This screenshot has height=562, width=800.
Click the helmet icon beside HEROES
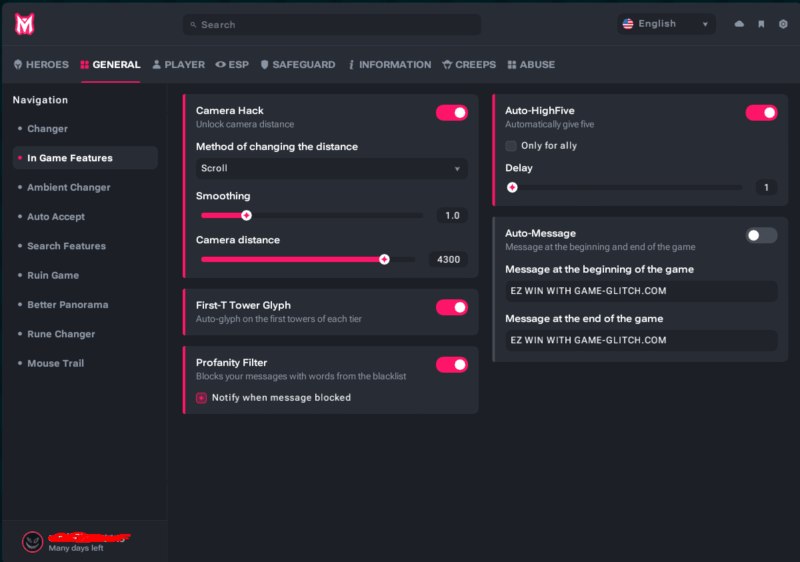coord(18,64)
